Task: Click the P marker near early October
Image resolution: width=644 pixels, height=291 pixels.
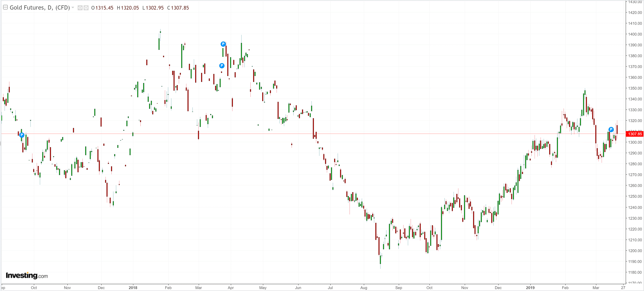Action: 22,135
